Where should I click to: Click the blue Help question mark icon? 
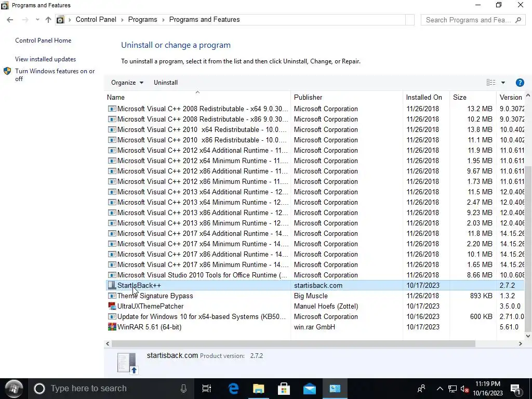coord(520,83)
